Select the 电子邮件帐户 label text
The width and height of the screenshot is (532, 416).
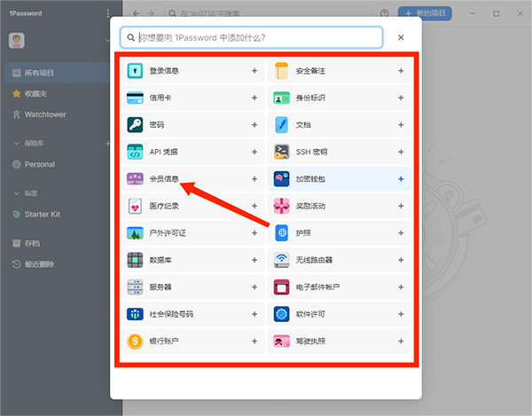[x=317, y=287]
